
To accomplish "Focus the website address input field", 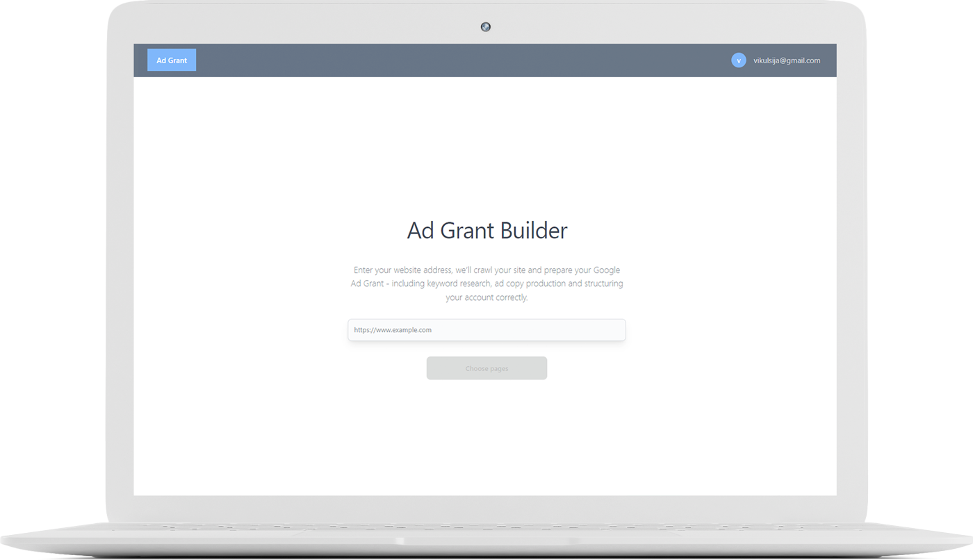I will pyautogui.click(x=486, y=330).
